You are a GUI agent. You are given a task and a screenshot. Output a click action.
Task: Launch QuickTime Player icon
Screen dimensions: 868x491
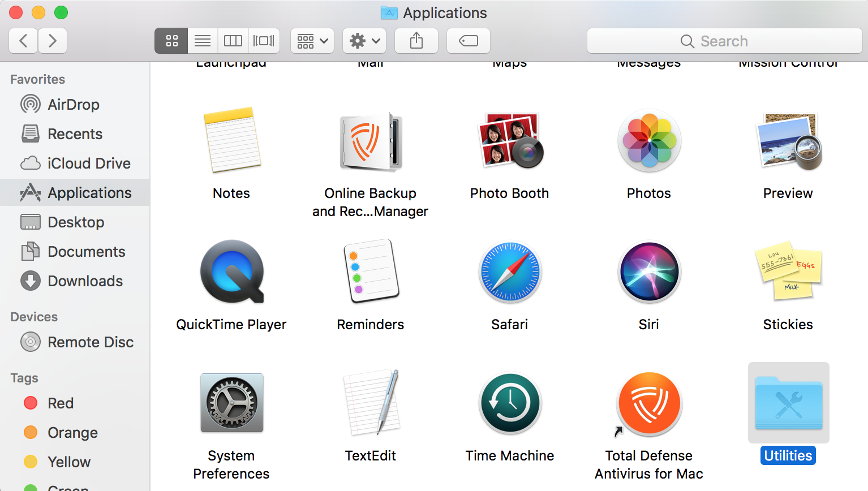[232, 272]
